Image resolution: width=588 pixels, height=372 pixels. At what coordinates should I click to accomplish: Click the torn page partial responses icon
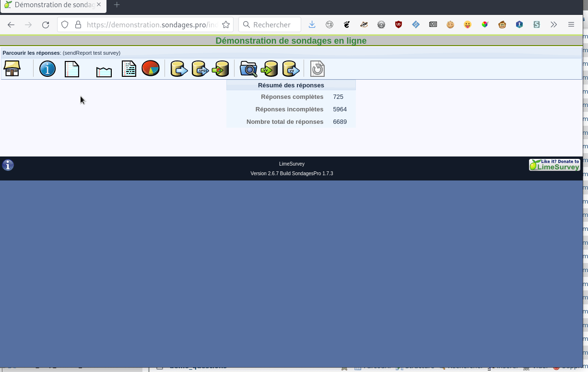click(x=104, y=72)
